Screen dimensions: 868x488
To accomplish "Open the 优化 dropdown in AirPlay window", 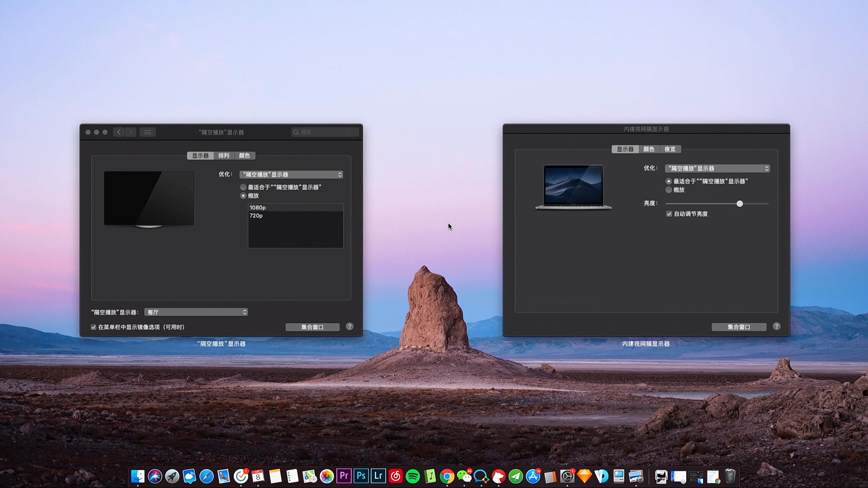I will pos(291,174).
